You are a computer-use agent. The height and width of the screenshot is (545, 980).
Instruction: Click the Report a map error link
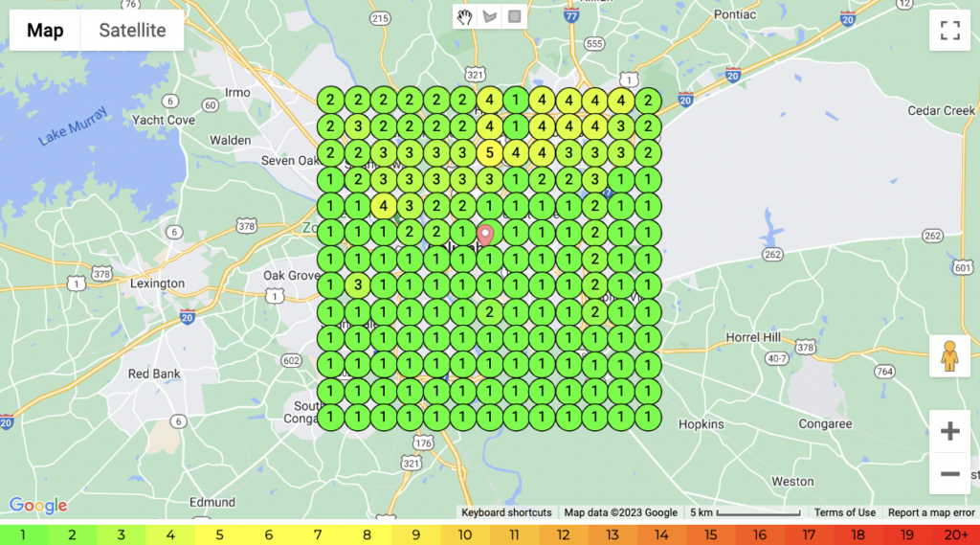(931, 512)
